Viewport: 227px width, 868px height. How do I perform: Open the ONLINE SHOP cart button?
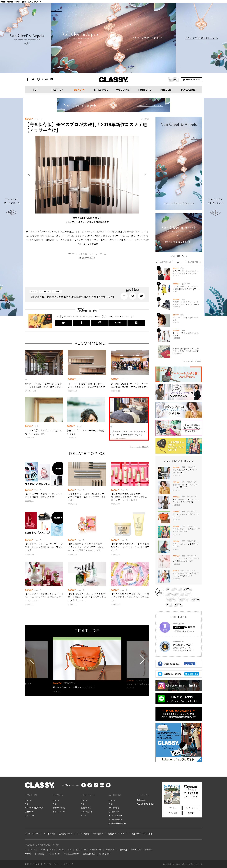click(x=191, y=80)
